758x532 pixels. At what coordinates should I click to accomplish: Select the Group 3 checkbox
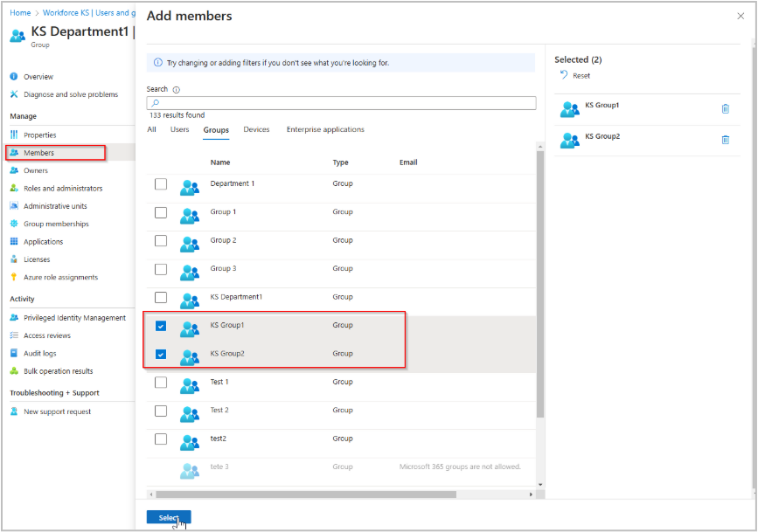(161, 269)
